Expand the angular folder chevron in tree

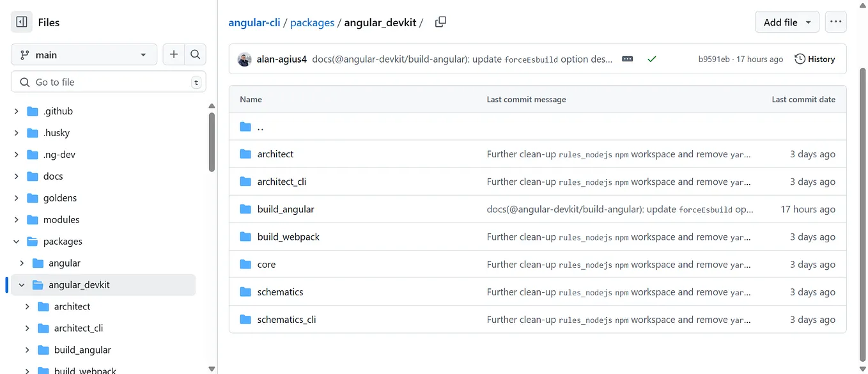(22, 263)
